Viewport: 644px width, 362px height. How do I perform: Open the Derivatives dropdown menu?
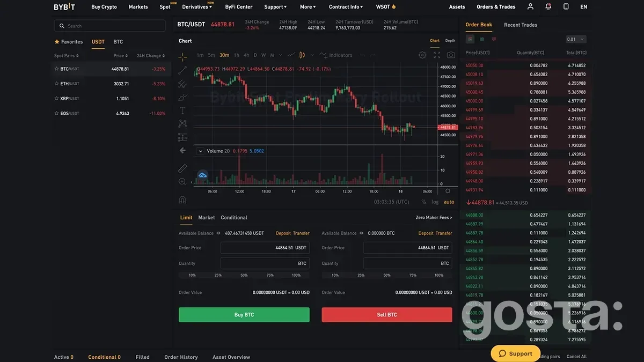tap(197, 7)
